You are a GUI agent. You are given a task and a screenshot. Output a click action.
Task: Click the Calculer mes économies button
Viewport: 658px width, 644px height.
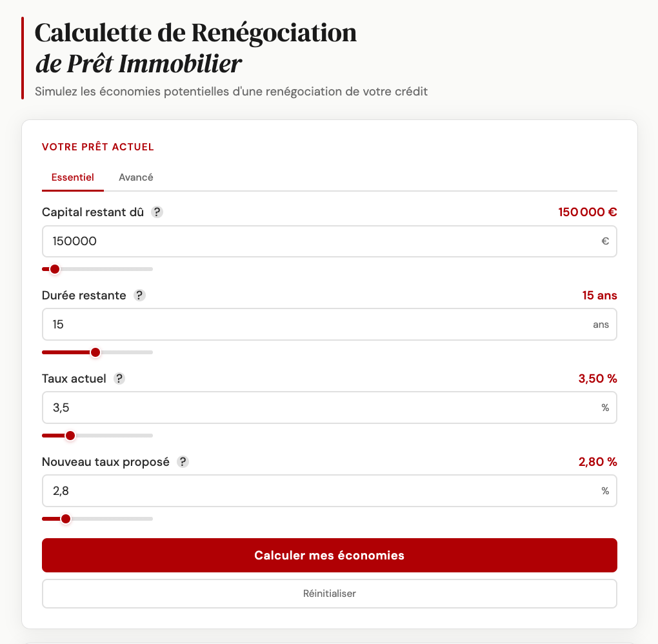point(329,555)
